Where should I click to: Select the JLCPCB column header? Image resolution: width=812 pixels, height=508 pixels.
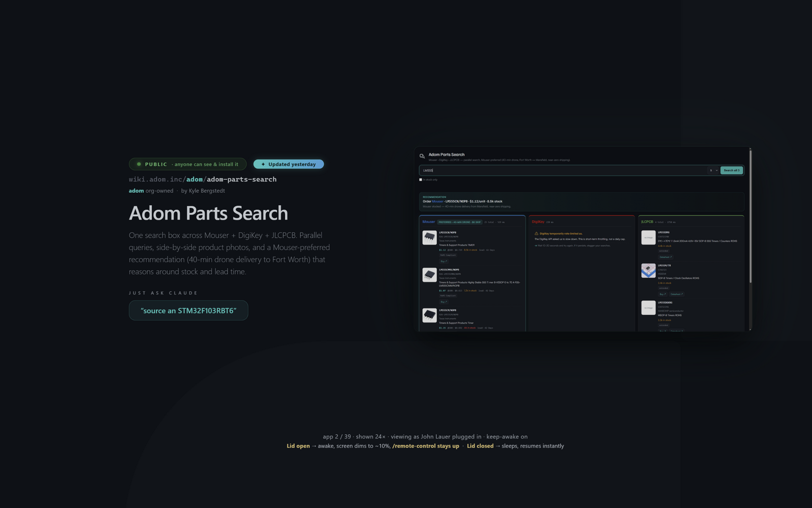[647, 222]
